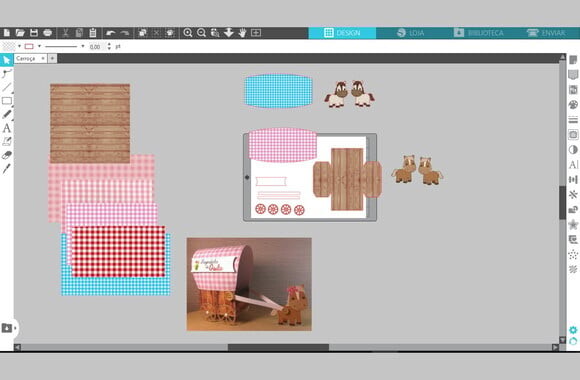Increase line thickness with up arrow

pos(109,44)
